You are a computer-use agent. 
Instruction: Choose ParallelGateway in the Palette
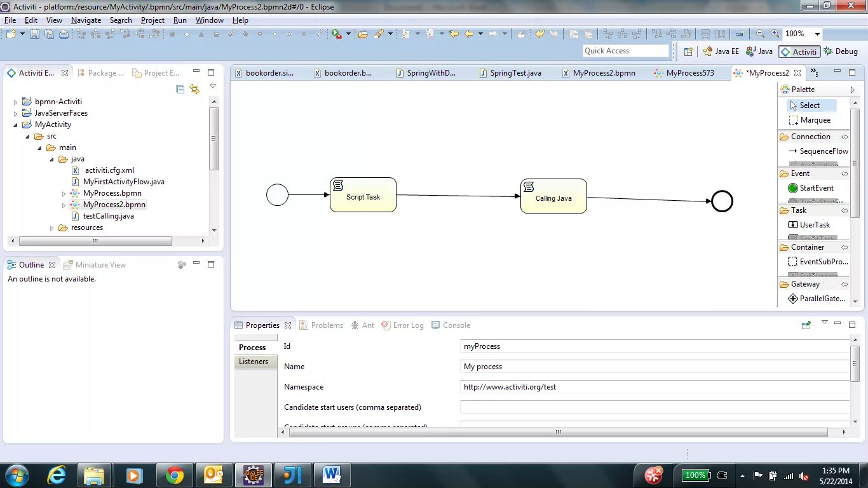tap(817, 299)
